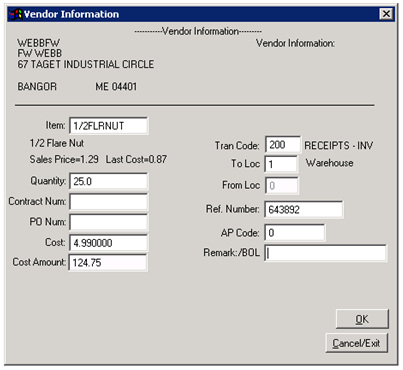Focus the Remark:/BOL text field
This screenshot has width=403, height=370.
coord(326,253)
